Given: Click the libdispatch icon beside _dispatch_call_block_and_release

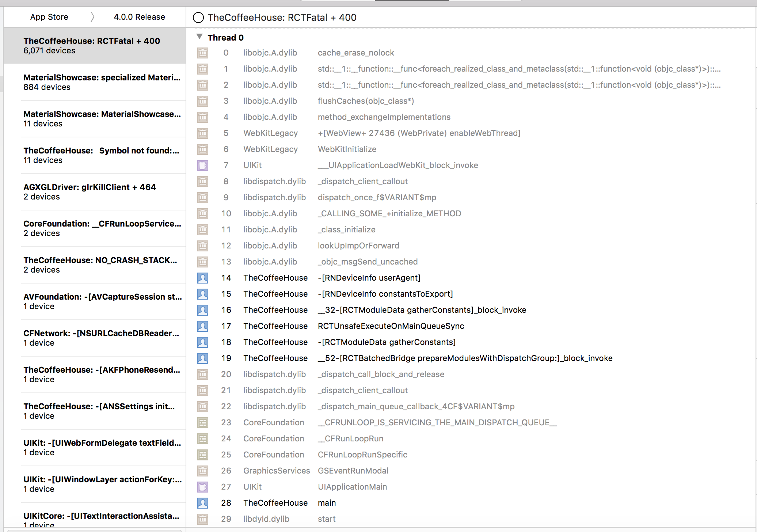Looking at the screenshot, I should pos(203,374).
